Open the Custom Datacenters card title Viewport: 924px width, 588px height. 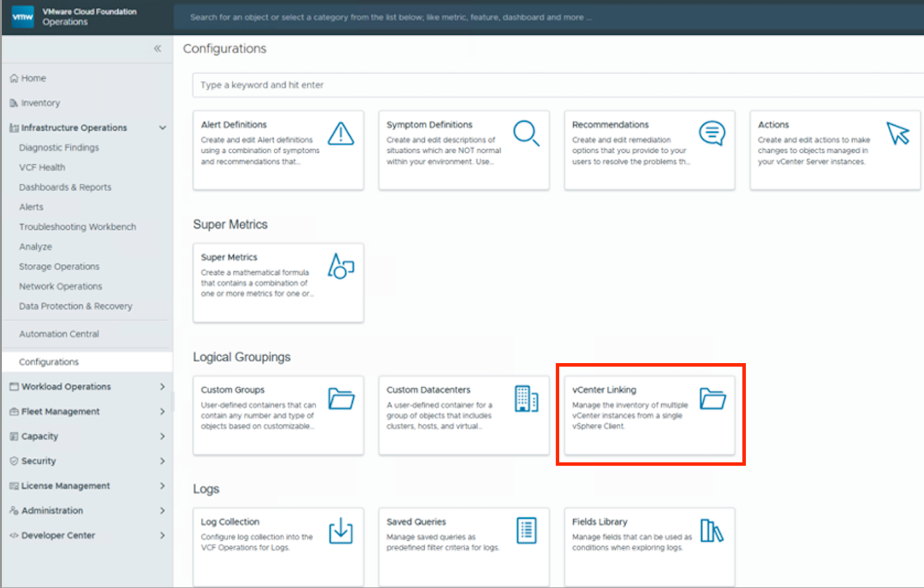click(429, 390)
